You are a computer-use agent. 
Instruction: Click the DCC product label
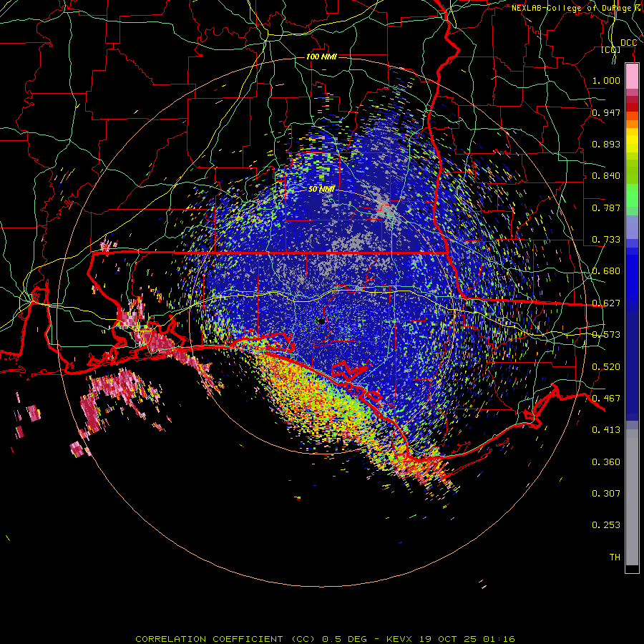point(628,43)
